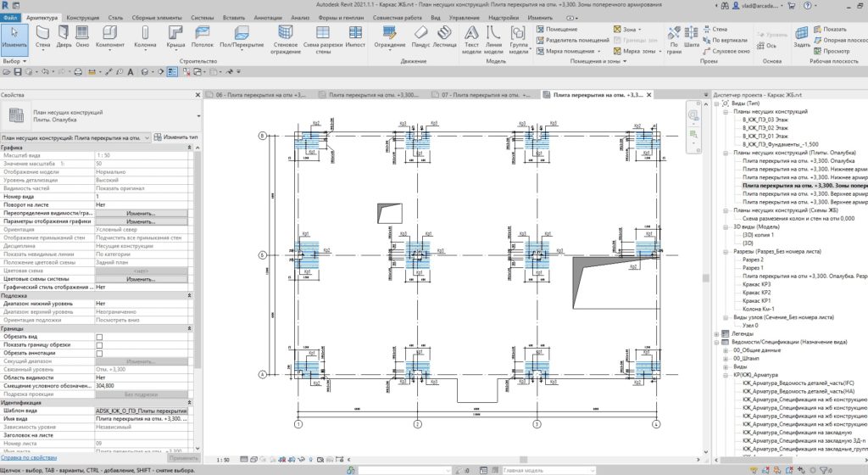Viewport: 868px width, 475px height.
Task: Check the Обрезать аннотации checkbox
Action: (99, 353)
